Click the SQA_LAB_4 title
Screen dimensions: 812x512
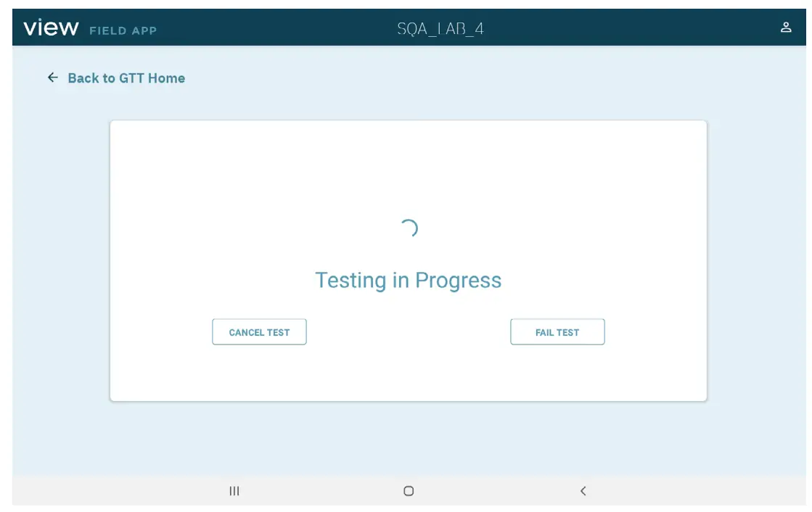(440, 29)
